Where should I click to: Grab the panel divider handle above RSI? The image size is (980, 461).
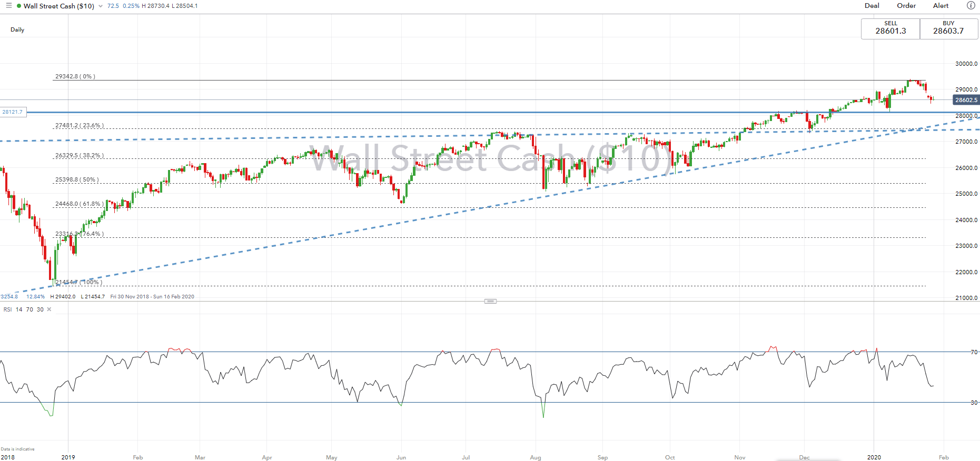[x=490, y=302]
